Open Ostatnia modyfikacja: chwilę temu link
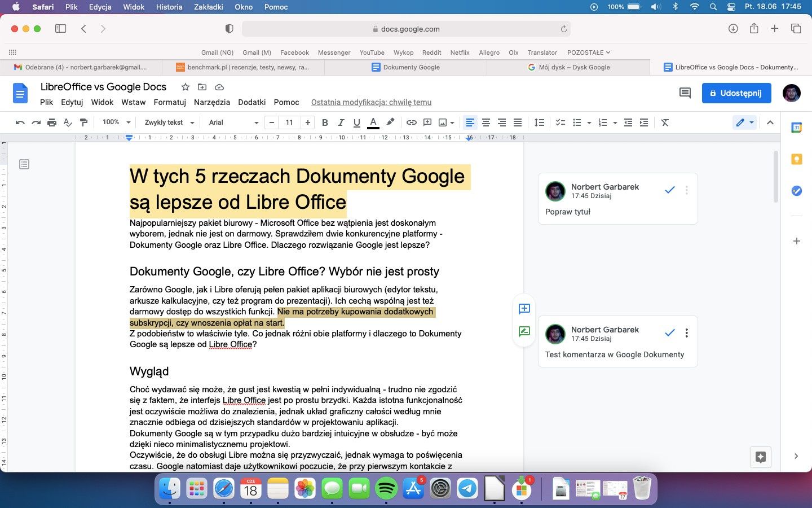Viewport: 812px width, 508px height. pos(371,102)
